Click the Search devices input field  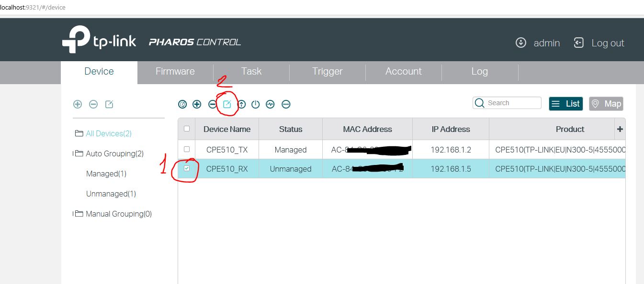512,103
